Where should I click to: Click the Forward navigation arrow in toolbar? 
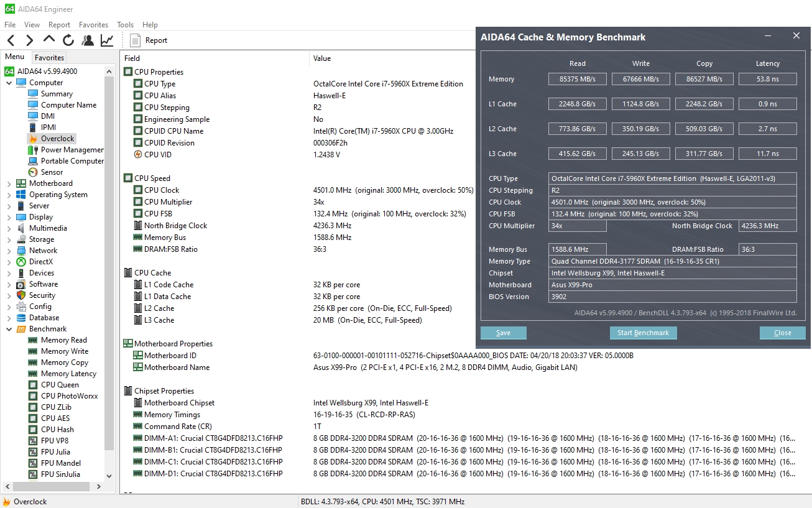point(29,40)
